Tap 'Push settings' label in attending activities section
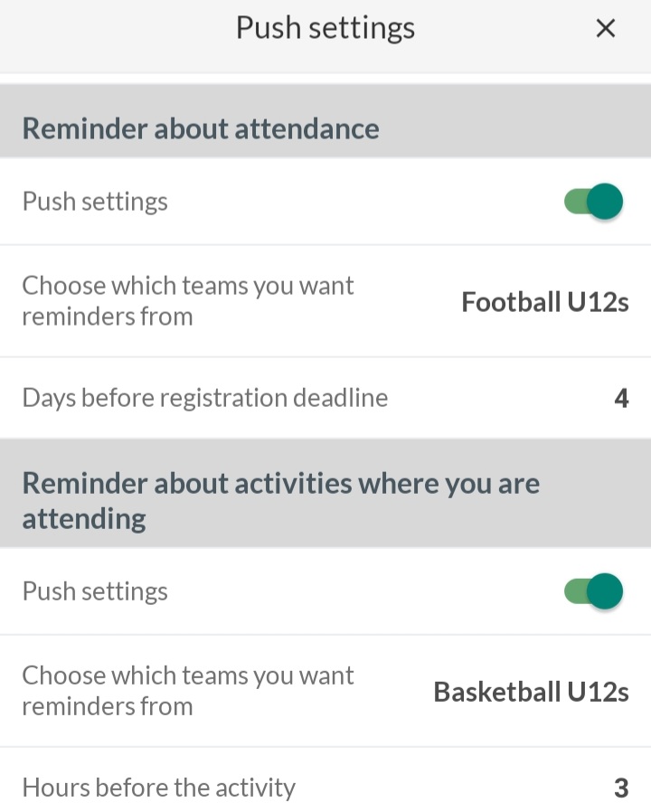651x812 pixels. [x=95, y=591]
